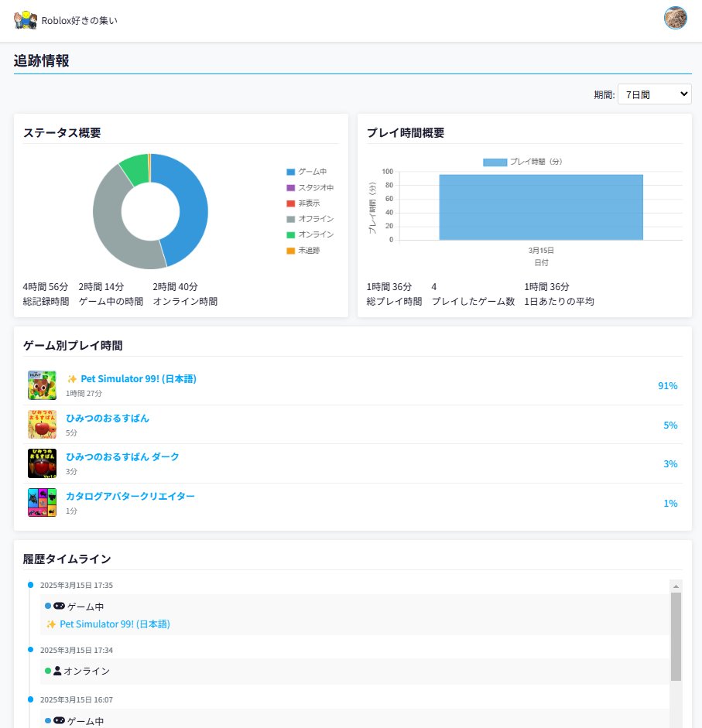This screenshot has width=702, height=728.
Task: Click the sparkle icon beside Pet Simulator title
Action: (x=72, y=379)
